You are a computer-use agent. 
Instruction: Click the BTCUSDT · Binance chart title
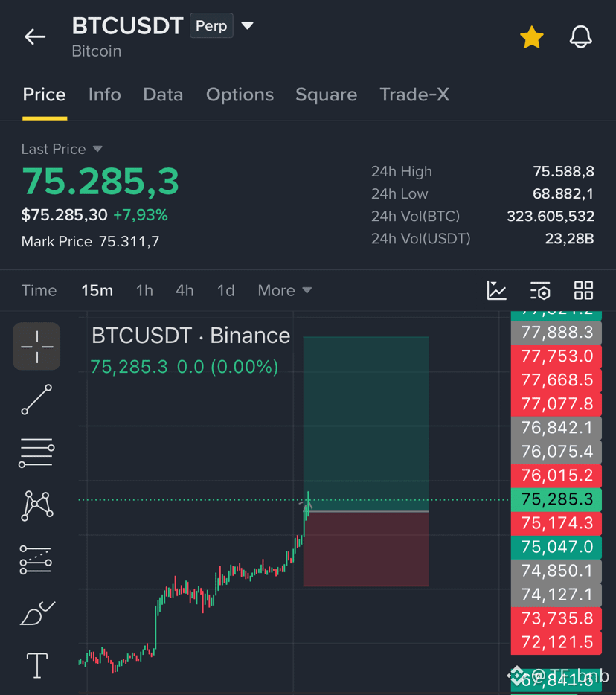click(x=190, y=336)
